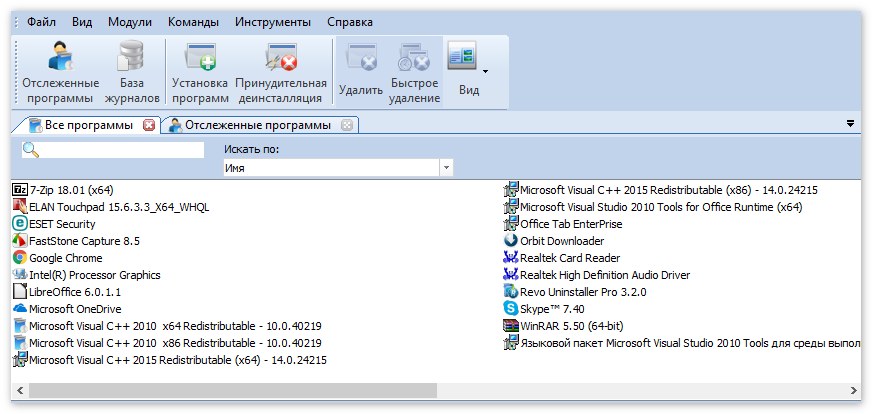Select Visual C++ 2010 x64 Redistributable icon
This screenshot has width=872, height=414.
click(19, 326)
